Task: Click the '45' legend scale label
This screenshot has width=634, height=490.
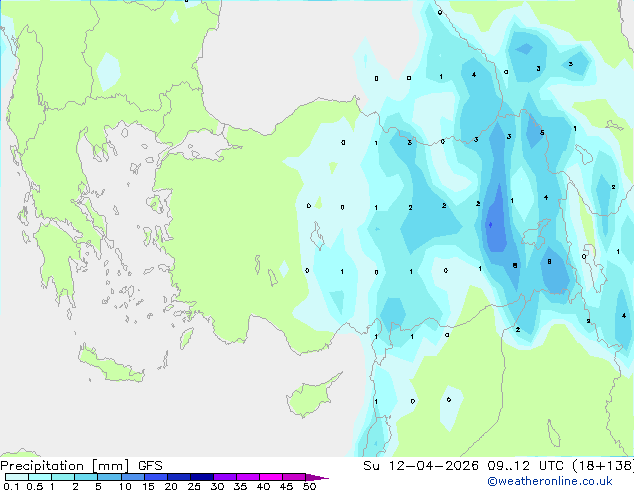Action: point(286,486)
